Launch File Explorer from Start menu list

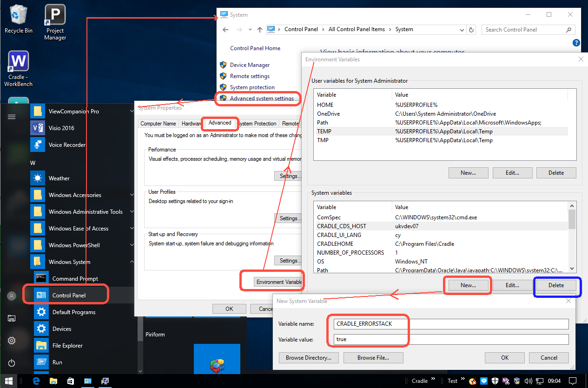pos(67,346)
